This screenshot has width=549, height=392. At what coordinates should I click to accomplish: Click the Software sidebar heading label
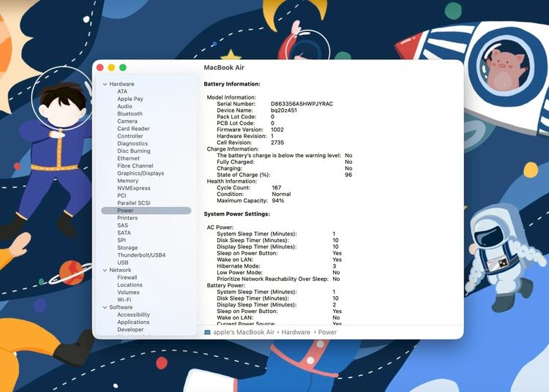coord(121,307)
